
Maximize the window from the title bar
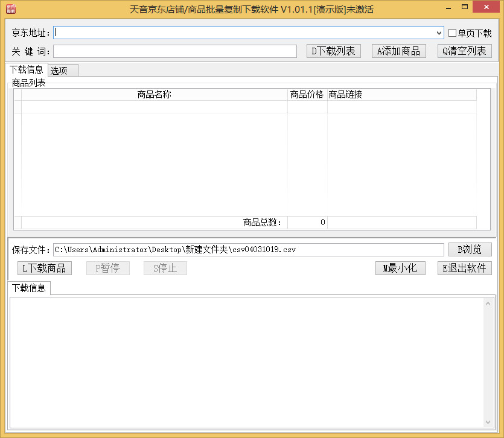[464, 7]
